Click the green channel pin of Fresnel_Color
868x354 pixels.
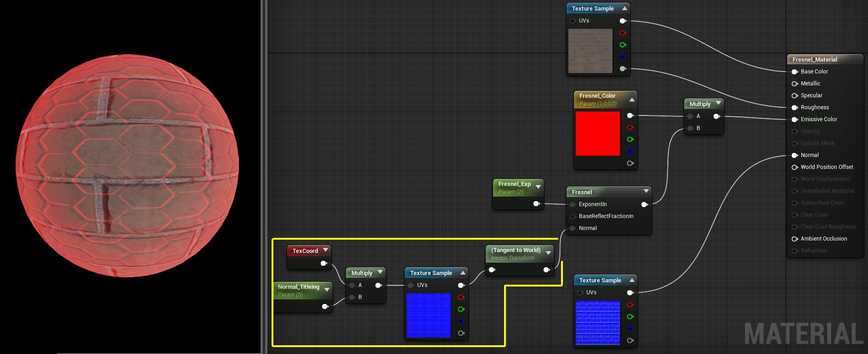click(x=630, y=140)
